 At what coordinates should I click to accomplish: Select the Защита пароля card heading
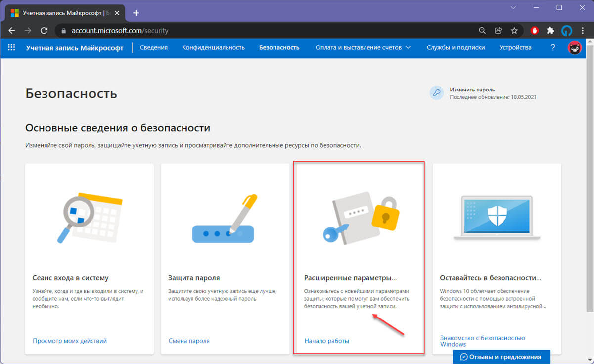point(194,278)
